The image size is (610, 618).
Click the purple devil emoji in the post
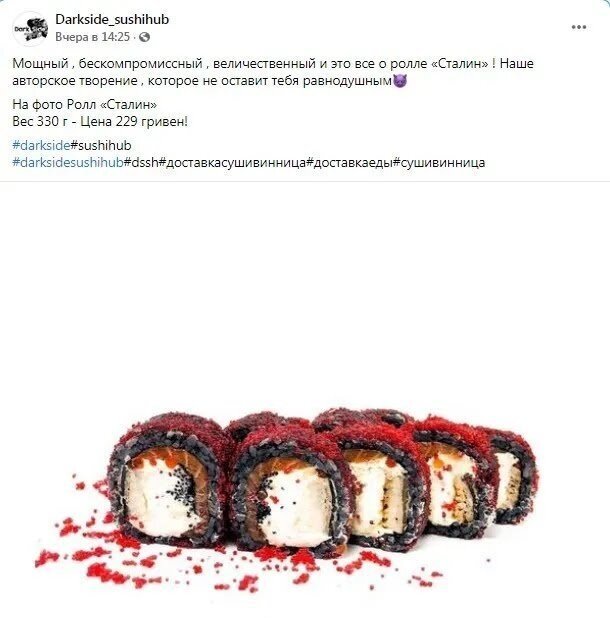coord(400,81)
